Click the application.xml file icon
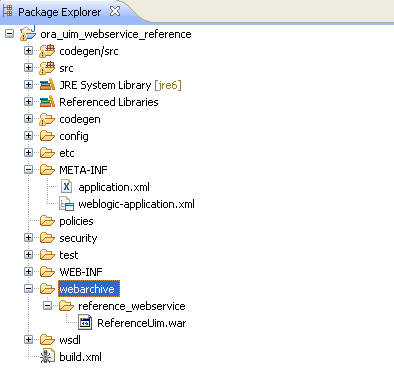The width and height of the screenshot is (394, 375). click(x=66, y=186)
